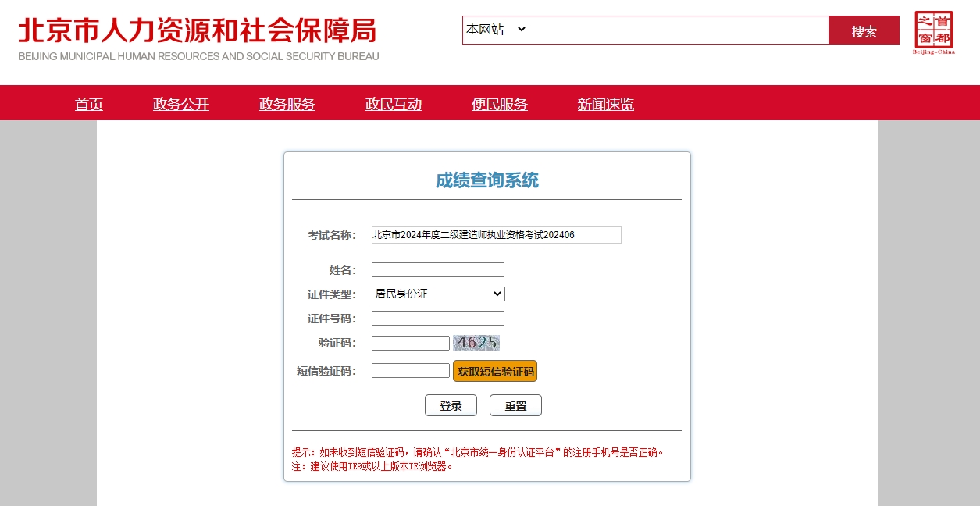Click the Beijing-China capital window logo

(933, 33)
